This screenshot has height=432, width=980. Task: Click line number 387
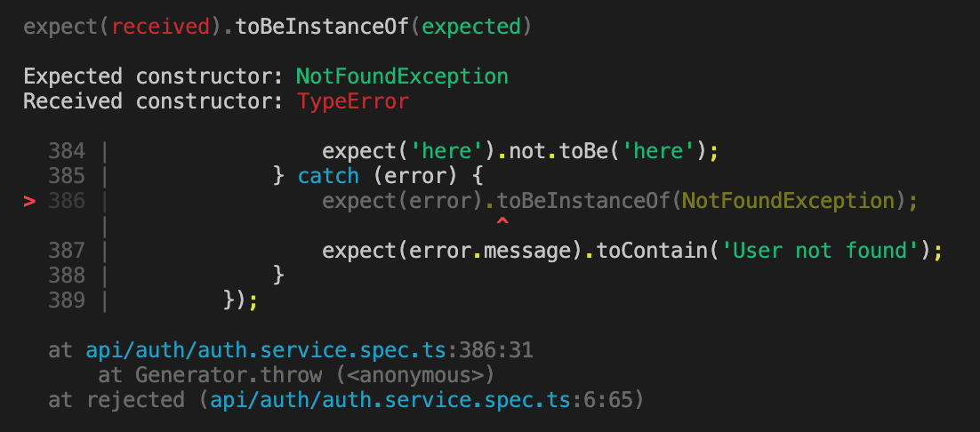pos(66,251)
